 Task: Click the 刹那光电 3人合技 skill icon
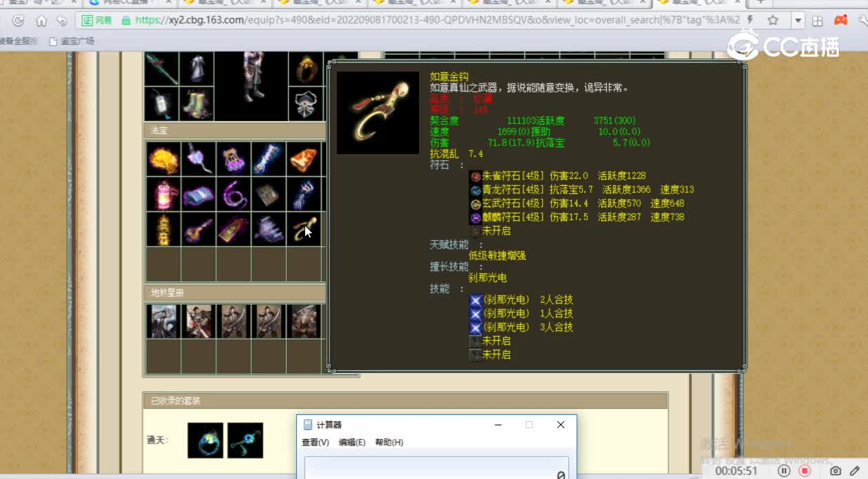coord(475,328)
